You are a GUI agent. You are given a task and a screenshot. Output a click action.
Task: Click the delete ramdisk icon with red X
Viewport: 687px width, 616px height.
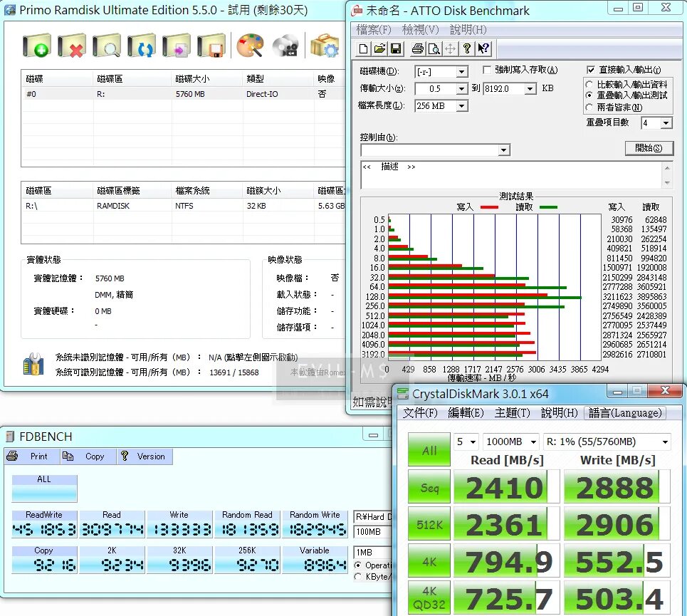tap(72, 46)
